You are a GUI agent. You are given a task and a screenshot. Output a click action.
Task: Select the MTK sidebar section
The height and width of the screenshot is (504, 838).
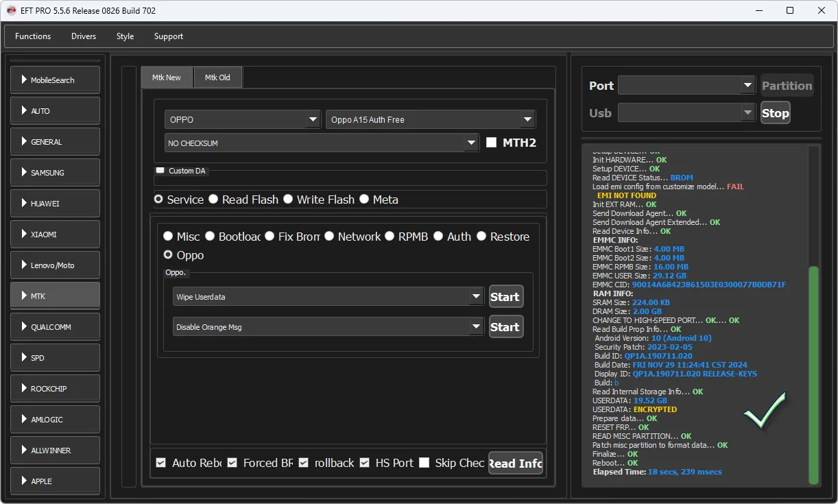pos(55,296)
